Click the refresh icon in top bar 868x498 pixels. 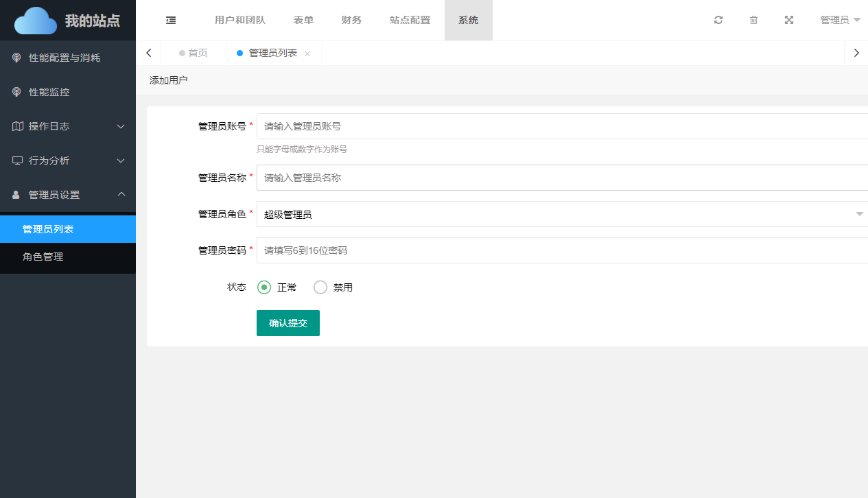tap(718, 21)
